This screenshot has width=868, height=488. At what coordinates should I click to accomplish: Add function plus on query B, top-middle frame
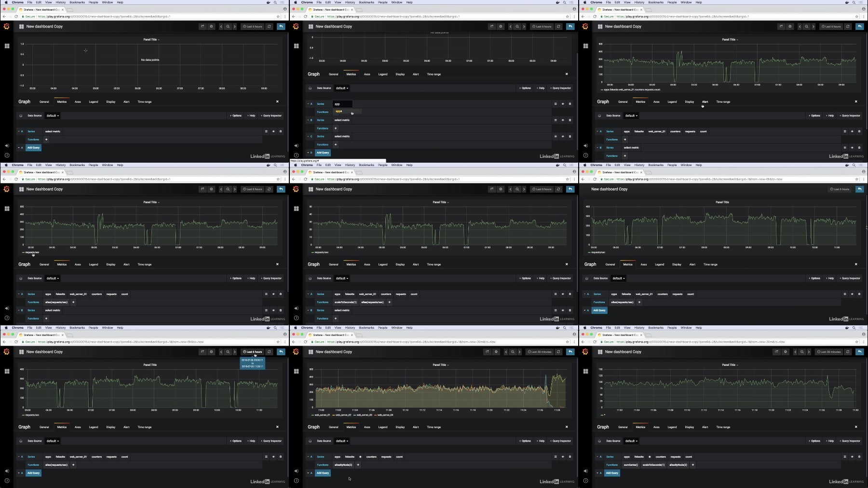pyautogui.click(x=336, y=128)
